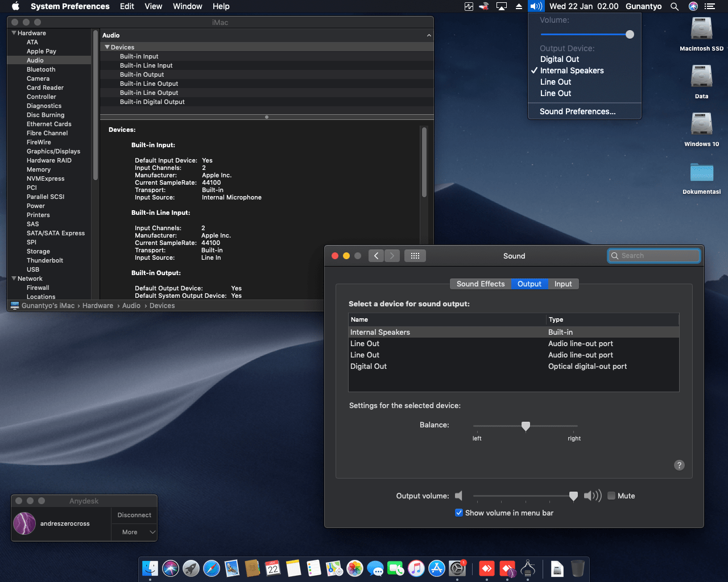Uncheck Show volume in menu bar

[x=459, y=513]
